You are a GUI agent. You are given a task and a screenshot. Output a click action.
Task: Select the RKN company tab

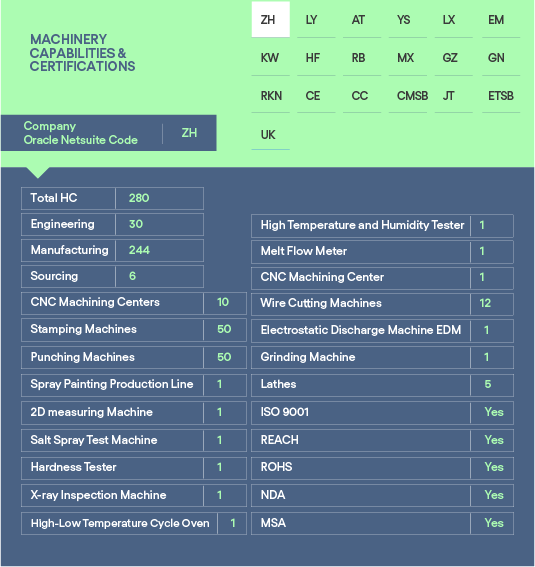pos(270,96)
